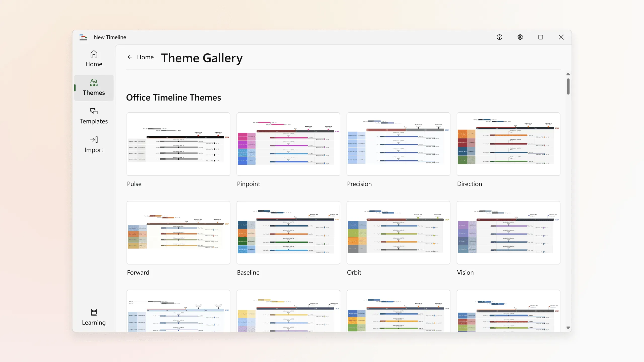The height and width of the screenshot is (362, 644).
Task: Click the Office Timeline app logo
Action: pos(83,37)
